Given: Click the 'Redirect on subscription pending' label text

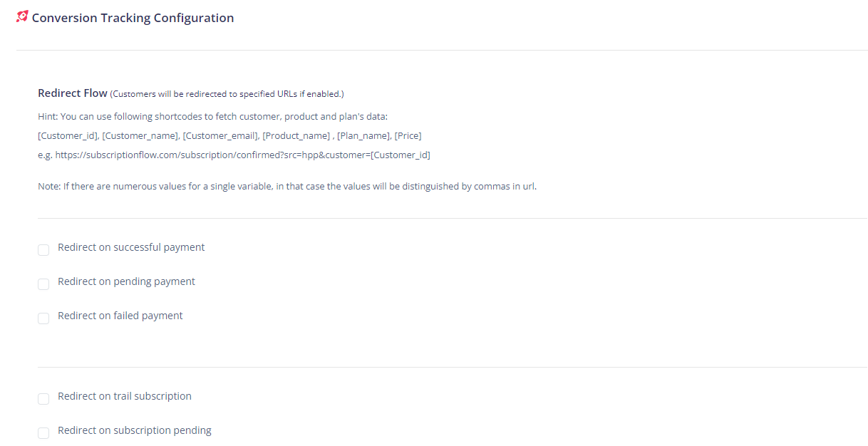Looking at the screenshot, I should (135, 430).
